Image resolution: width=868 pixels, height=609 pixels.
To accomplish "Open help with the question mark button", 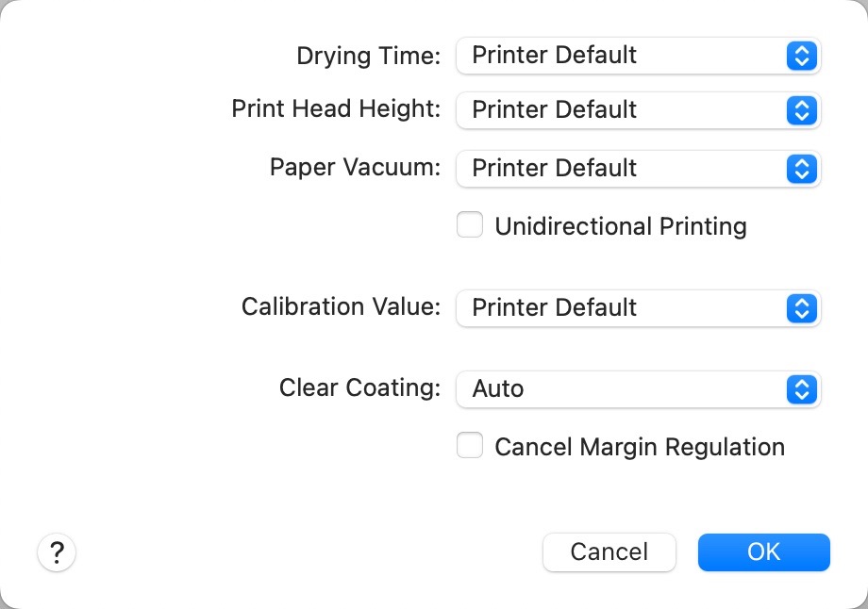I will 57,552.
